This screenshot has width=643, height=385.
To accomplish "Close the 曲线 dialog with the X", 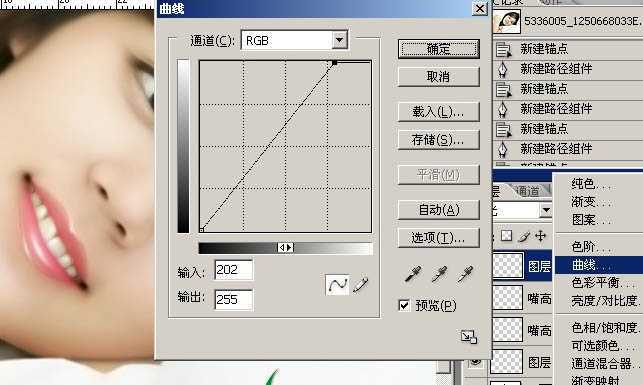I will (x=479, y=9).
